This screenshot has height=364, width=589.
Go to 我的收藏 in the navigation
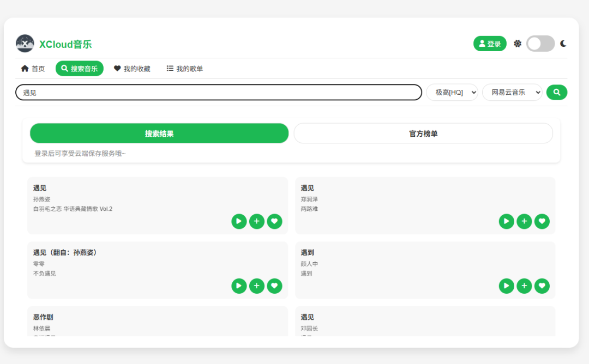132,68
